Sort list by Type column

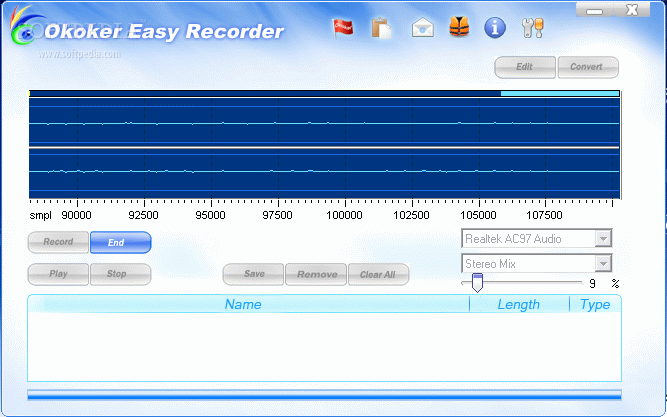595,304
